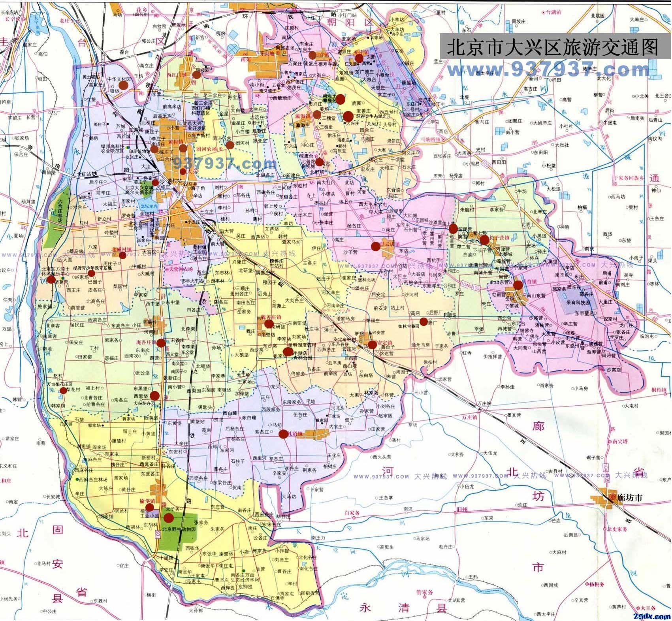Select the small red dot beside 大兴
This screenshot has width=672, height=621.
pos(183,171)
